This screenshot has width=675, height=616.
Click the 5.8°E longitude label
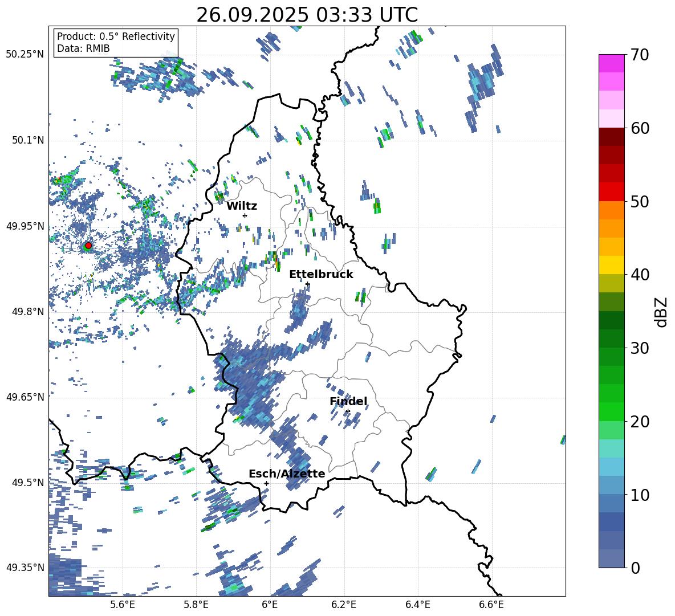pos(196,605)
